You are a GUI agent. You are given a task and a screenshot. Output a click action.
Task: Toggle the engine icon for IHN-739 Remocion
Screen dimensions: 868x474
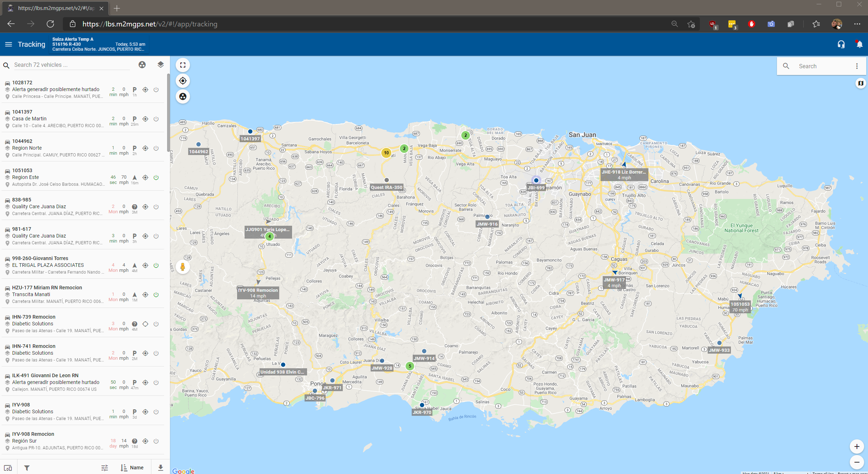coord(156,324)
